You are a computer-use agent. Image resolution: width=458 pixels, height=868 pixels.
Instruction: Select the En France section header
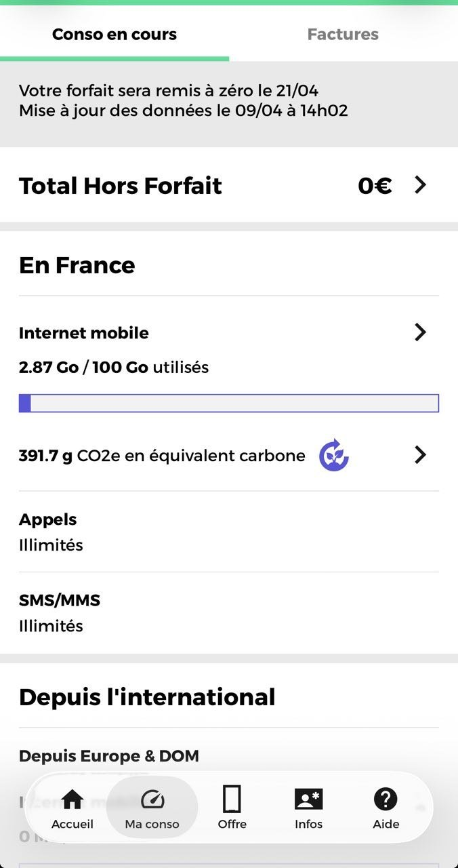[x=77, y=265]
